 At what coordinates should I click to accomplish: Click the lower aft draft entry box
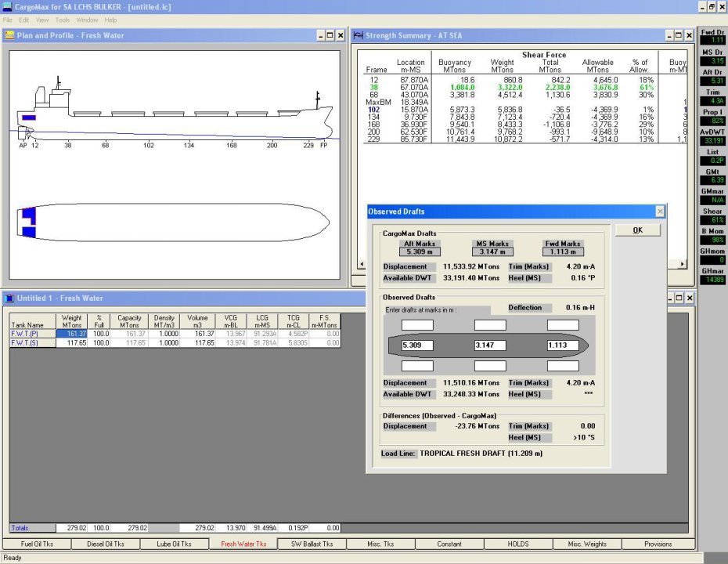[x=417, y=366]
